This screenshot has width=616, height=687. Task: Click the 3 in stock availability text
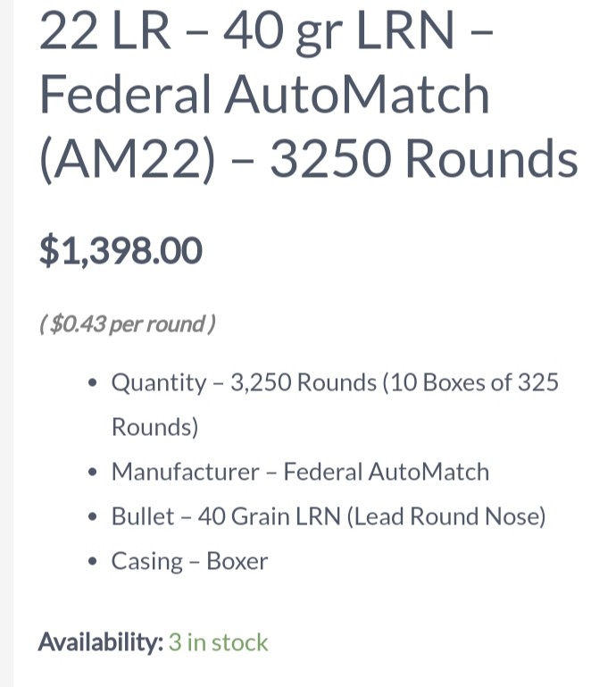[218, 642]
